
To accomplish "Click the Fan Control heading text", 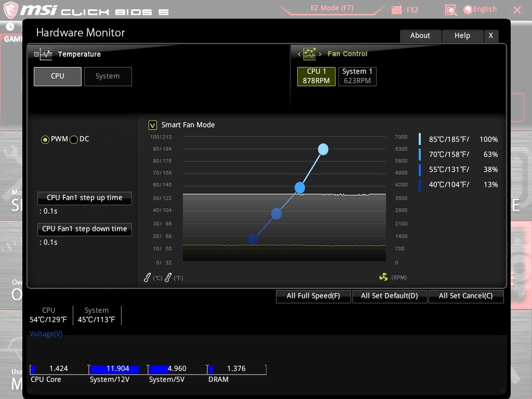I will (x=348, y=54).
